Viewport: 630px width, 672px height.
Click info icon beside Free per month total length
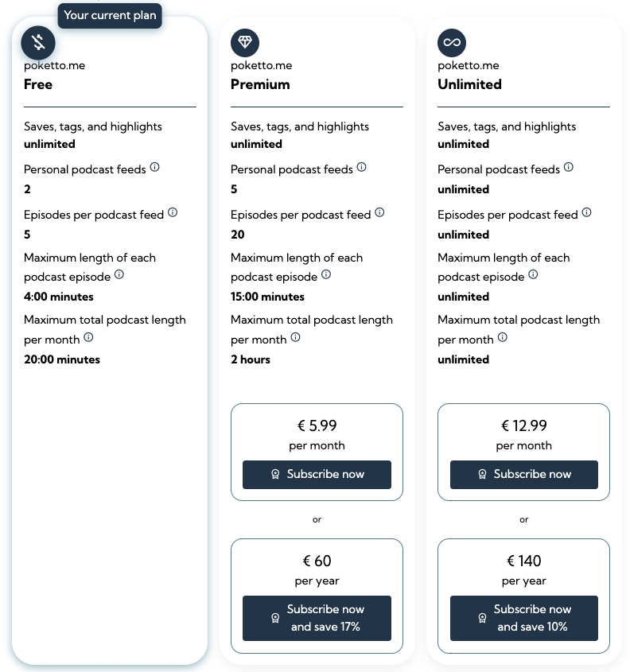[x=88, y=337]
